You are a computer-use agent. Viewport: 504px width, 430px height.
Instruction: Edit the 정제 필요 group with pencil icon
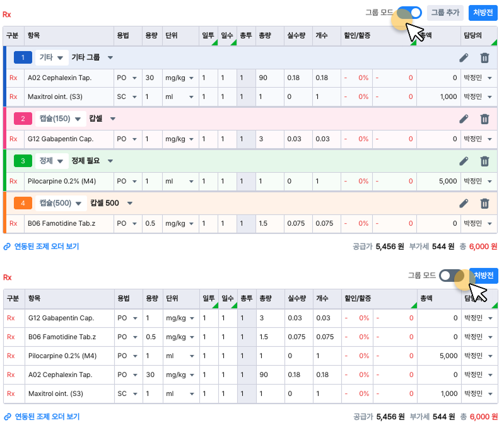[464, 161]
